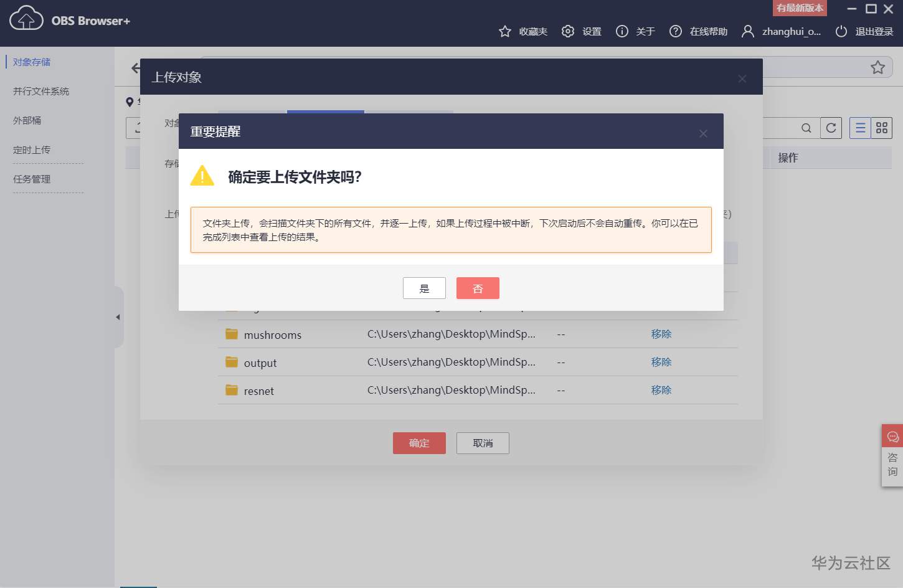Decline folder upload with 否
Image resolution: width=903 pixels, height=588 pixels.
[x=478, y=288]
